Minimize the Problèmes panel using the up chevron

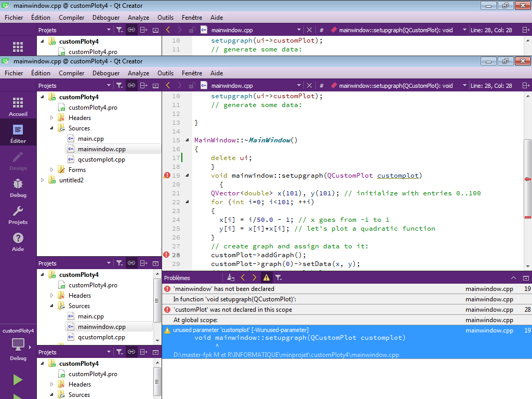coord(514,278)
